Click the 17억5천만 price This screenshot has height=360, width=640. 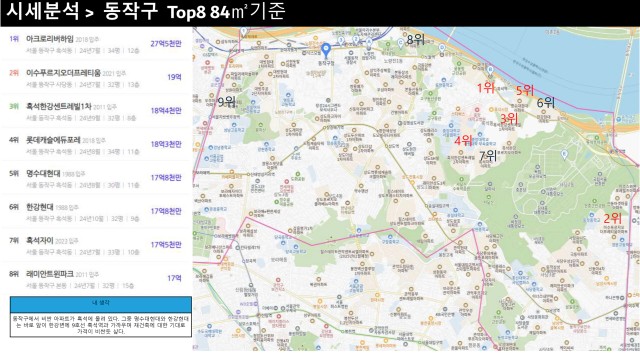point(166,244)
